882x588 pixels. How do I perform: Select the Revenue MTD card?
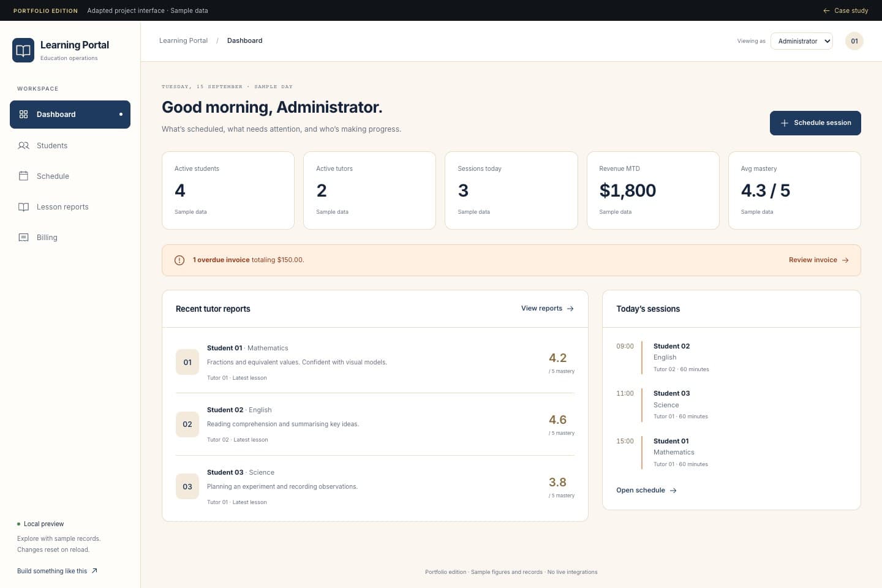(653, 190)
